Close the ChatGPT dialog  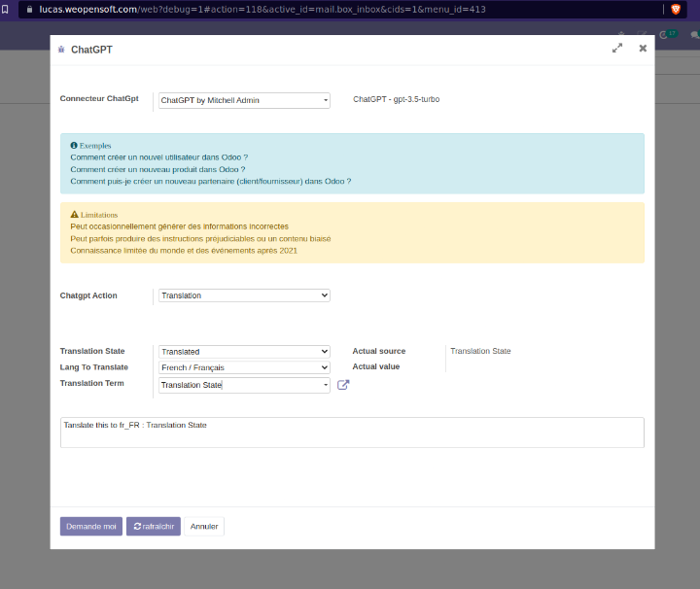643,49
